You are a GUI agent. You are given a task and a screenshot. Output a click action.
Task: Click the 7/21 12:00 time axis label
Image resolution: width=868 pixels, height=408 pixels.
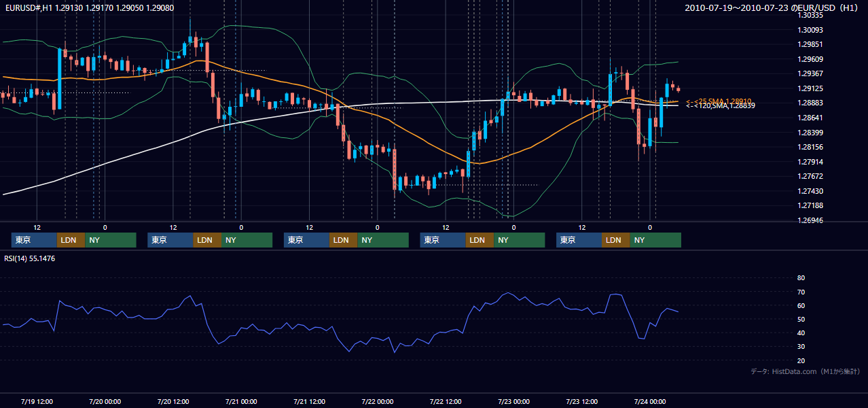310,401
